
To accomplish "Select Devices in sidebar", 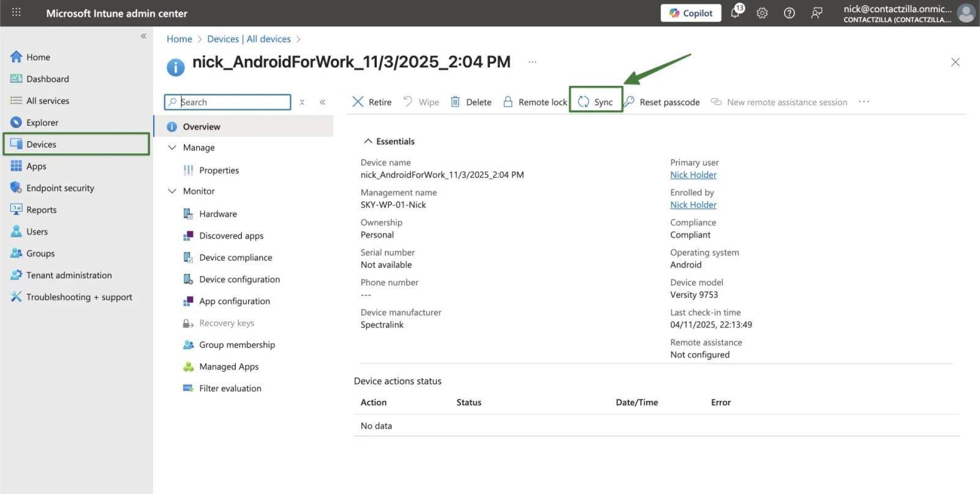I will [x=77, y=144].
